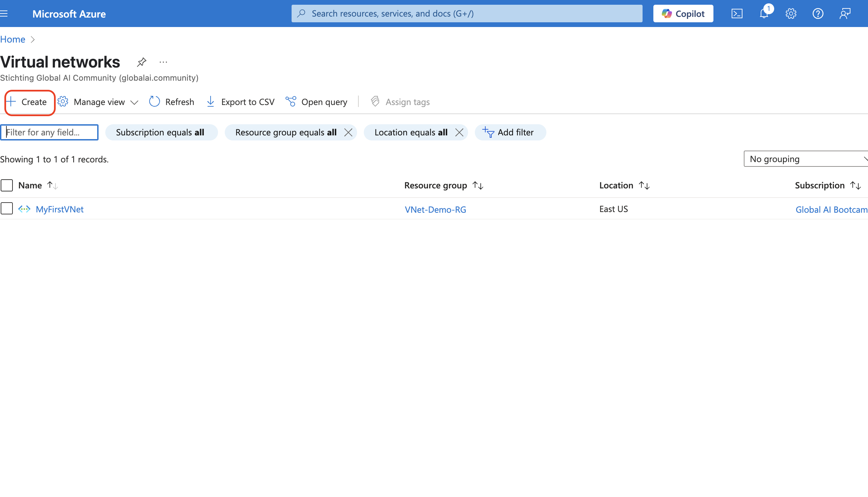
Task: Open Cloud Shell terminal icon
Action: 737,14
